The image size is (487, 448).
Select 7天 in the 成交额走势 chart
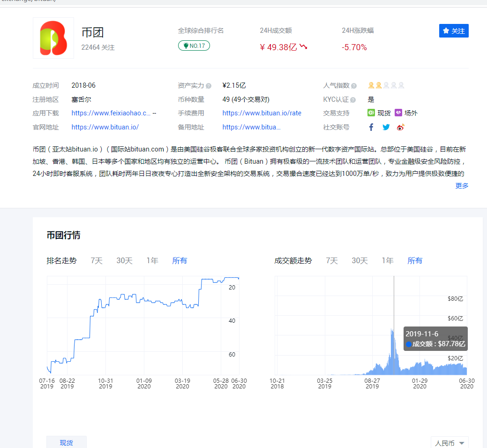pyautogui.click(x=332, y=260)
